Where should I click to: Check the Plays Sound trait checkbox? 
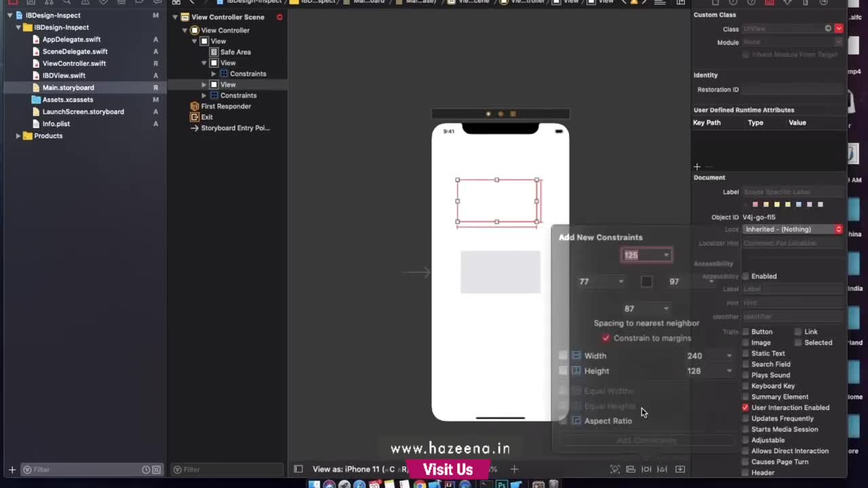click(x=745, y=375)
